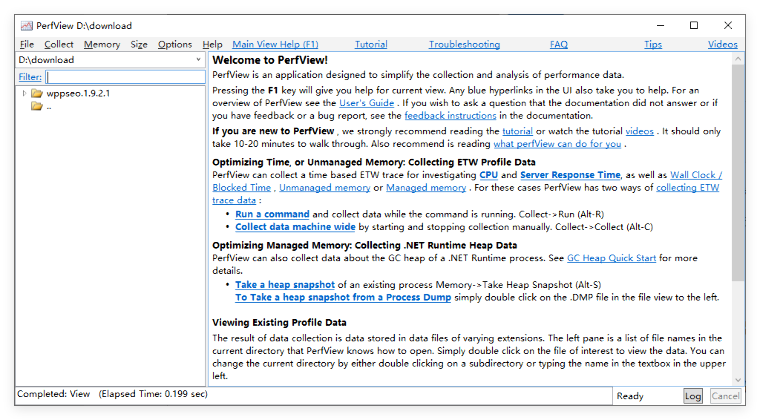Open the Tips link
Viewport: 760px width, 420px height.
point(653,44)
